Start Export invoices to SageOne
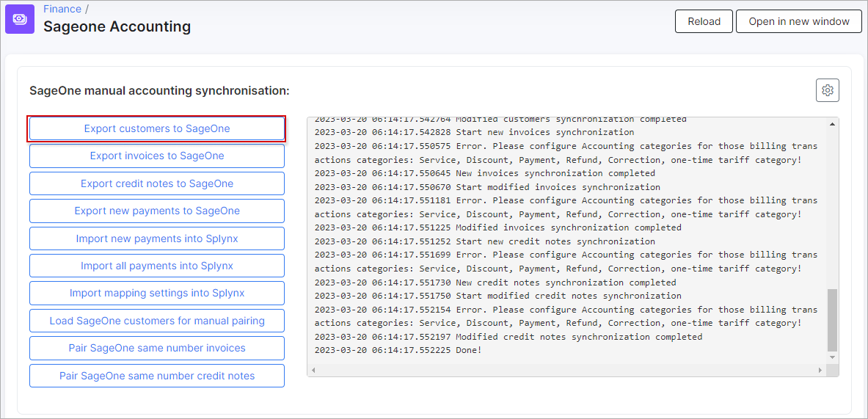The width and height of the screenshot is (868, 419). point(157,156)
